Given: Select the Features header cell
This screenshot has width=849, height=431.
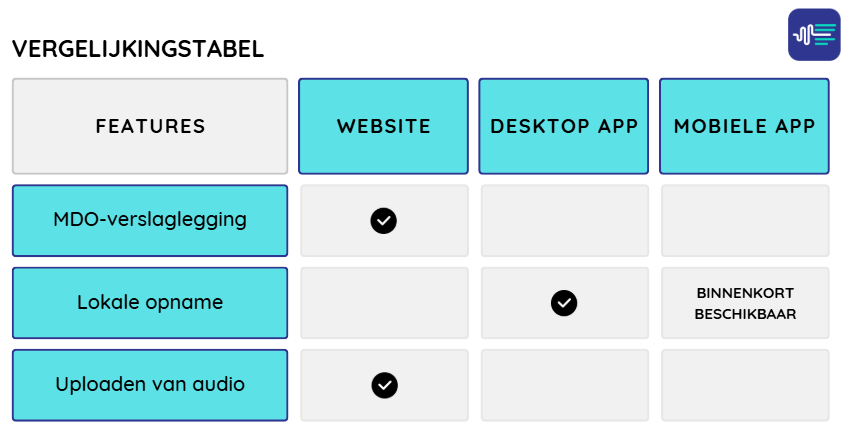Looking at the screenshot, I should pos(150,126).
